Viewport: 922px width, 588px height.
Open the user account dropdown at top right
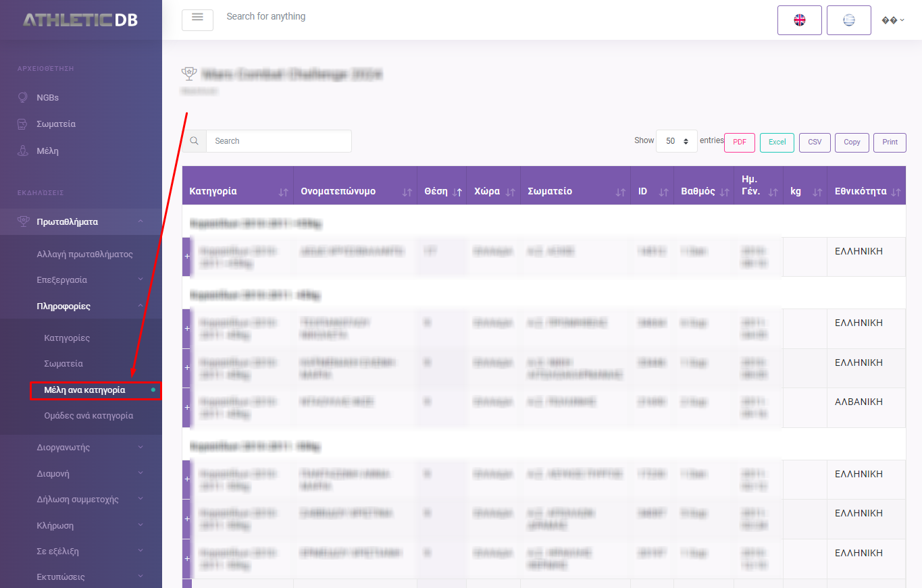[893, 20]
